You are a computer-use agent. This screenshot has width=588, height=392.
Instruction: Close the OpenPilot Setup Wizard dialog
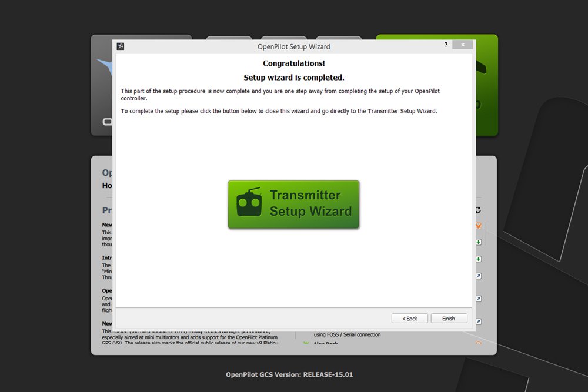(x=463, y=45)
